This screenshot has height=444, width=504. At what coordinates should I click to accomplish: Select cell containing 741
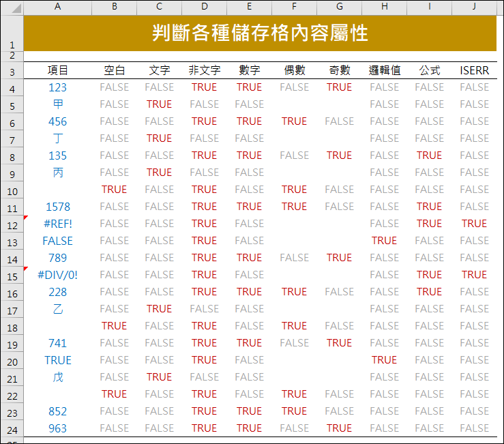pyautogui.click(x=57, y=343)
